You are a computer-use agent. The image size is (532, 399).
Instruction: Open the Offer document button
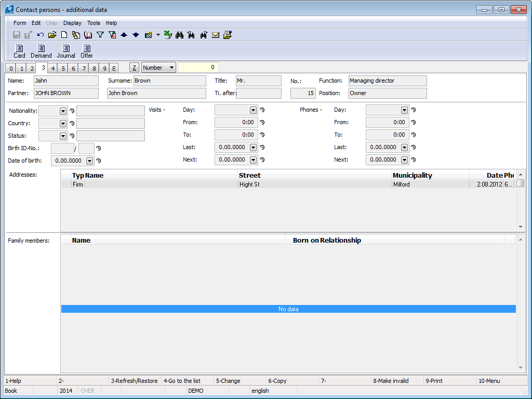(87, 51)
